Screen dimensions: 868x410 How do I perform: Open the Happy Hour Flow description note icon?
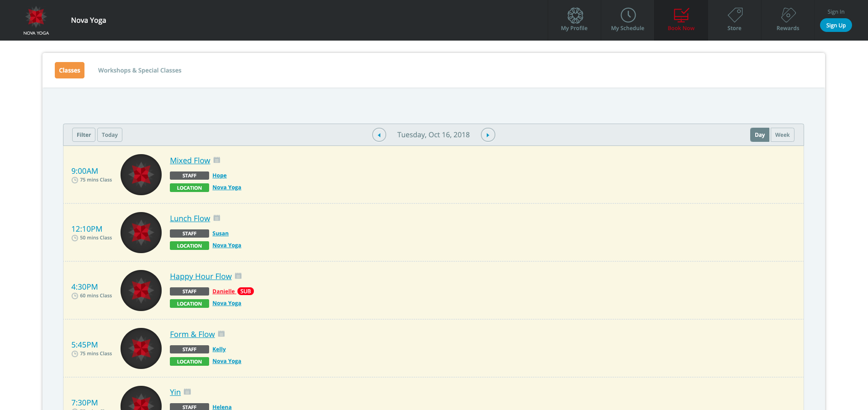[238, 276]
